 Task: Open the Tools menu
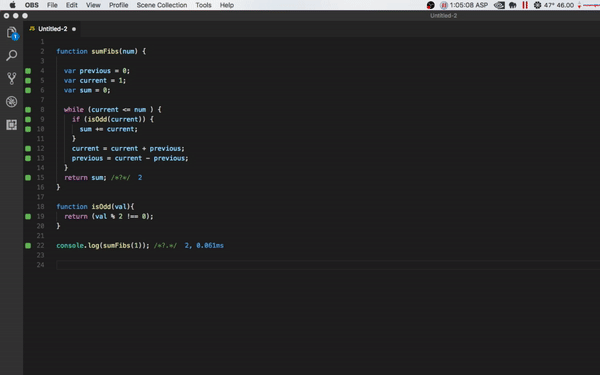click(x=203, y=5)
